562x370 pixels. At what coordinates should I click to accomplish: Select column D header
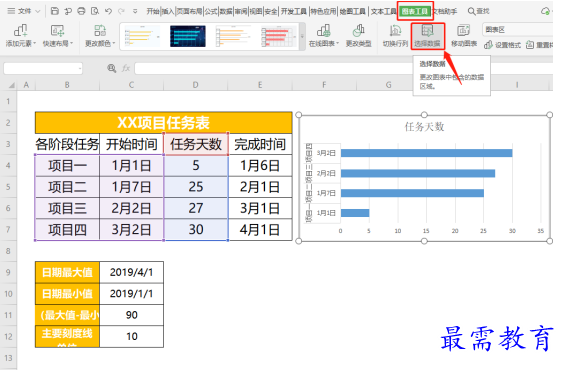pyautogui.click(x=195, y=85)
